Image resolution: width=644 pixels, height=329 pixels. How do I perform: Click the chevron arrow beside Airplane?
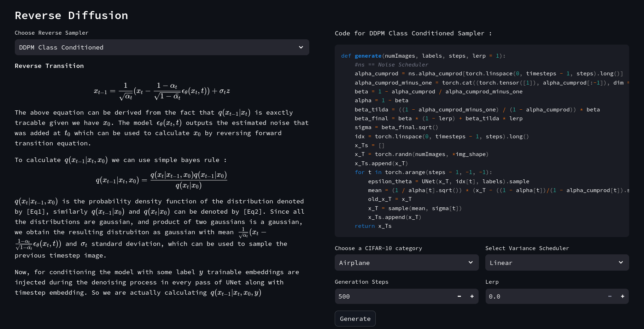[x=470, y=262]
